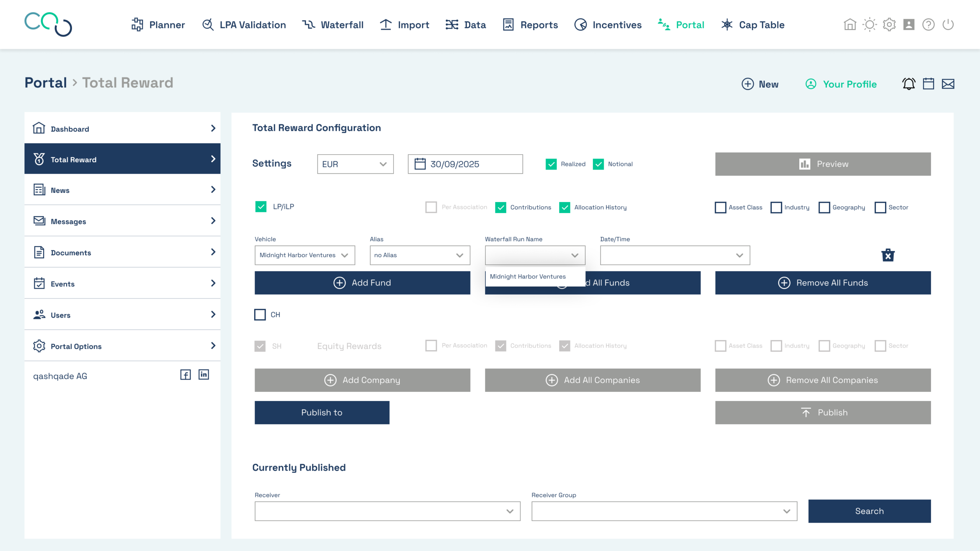Image resolution: width=980 pixels, height=551 pixels.
Task: Open the Data menu
Action: 465,25
